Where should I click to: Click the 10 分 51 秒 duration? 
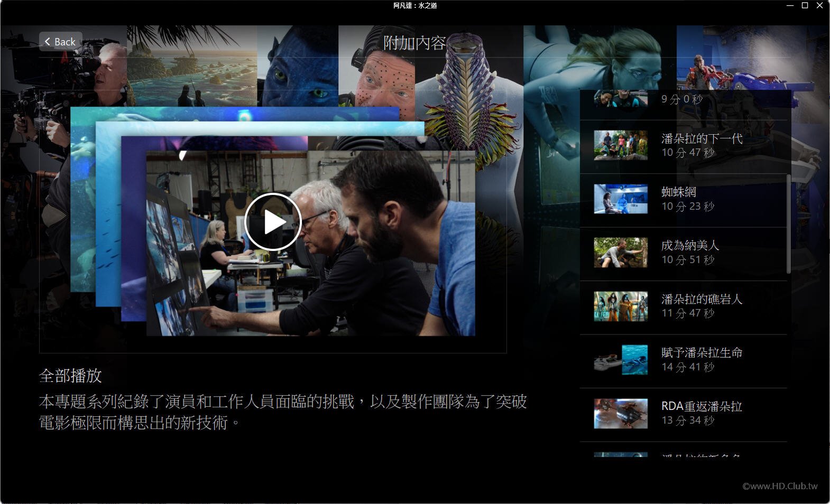(688, 259)
